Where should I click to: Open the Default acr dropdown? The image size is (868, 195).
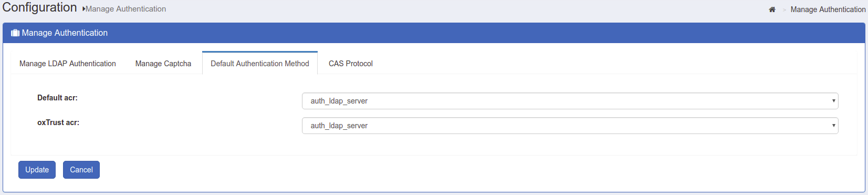click(x=570, y=101)
